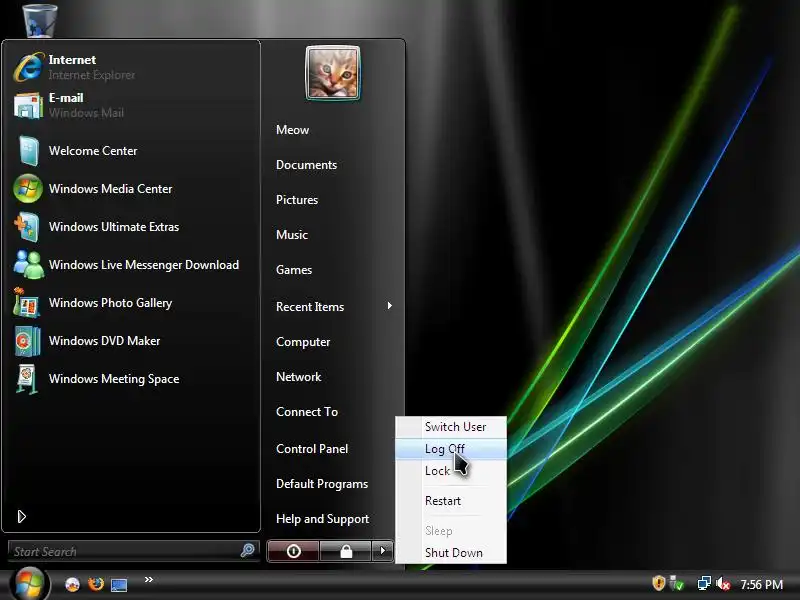Open Default Programs
Image resolution: width=800 pixels, height=600 pixels.
click(322, 484)
